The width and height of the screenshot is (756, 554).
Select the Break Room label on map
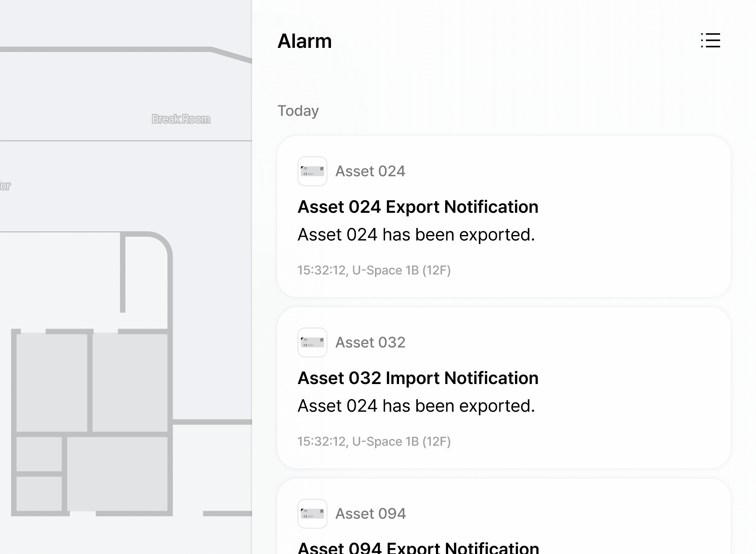(181, 119)
